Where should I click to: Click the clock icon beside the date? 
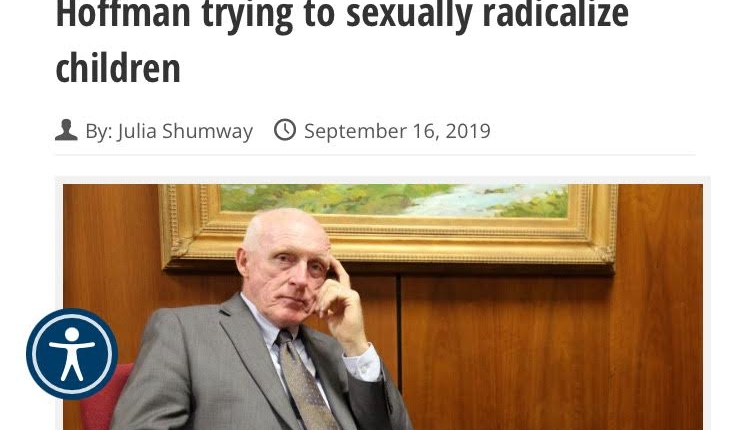(285, 130)
